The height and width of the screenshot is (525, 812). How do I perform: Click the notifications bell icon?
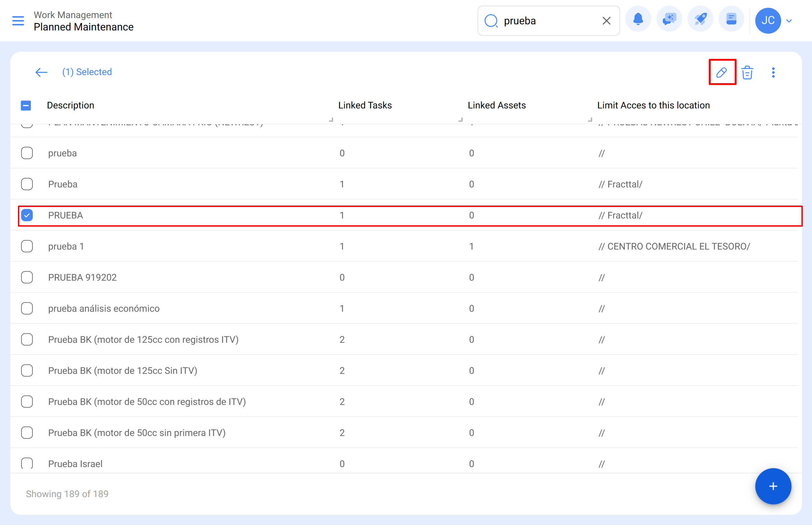[x=638, y=19]
